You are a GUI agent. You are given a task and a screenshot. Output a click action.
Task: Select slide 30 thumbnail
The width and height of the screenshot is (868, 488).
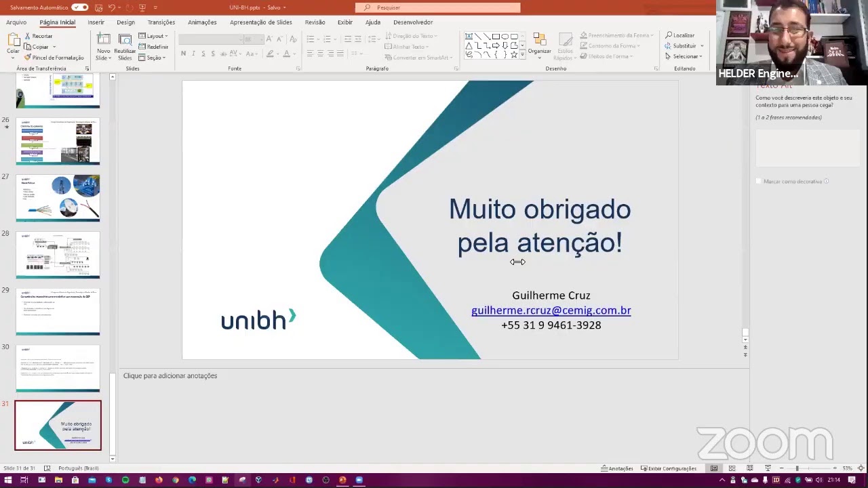click(58, 369)
